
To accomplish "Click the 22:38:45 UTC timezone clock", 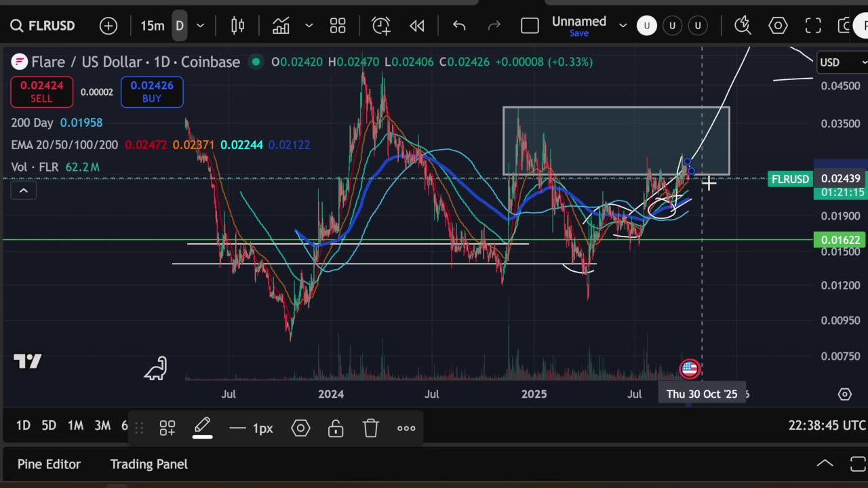I will 827,426.
